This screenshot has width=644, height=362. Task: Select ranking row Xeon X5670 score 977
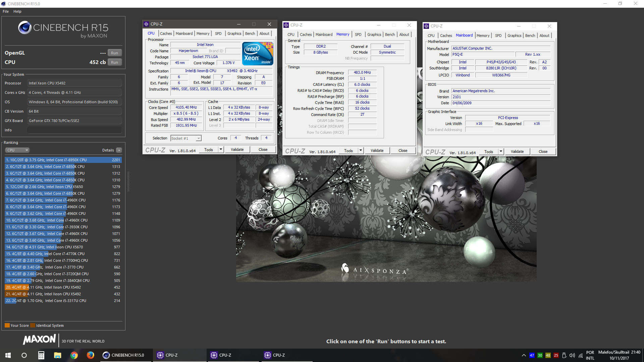(x=63, y=247)
